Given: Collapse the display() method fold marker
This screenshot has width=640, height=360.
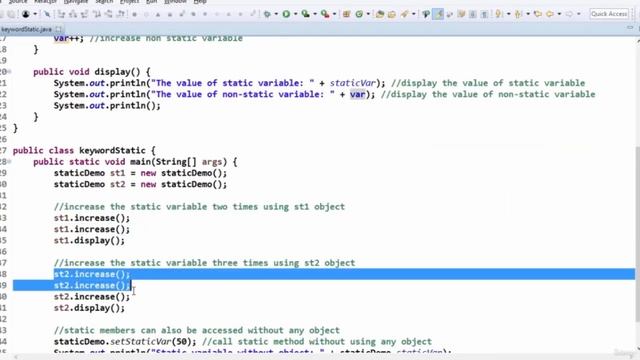Looking at the screenshot, I should [x=9, y=72].
